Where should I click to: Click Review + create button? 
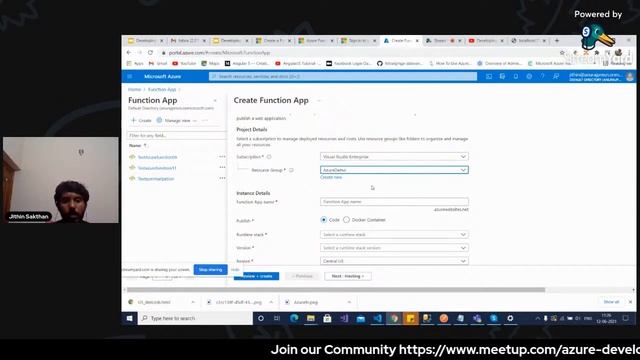tap(256, 276)
